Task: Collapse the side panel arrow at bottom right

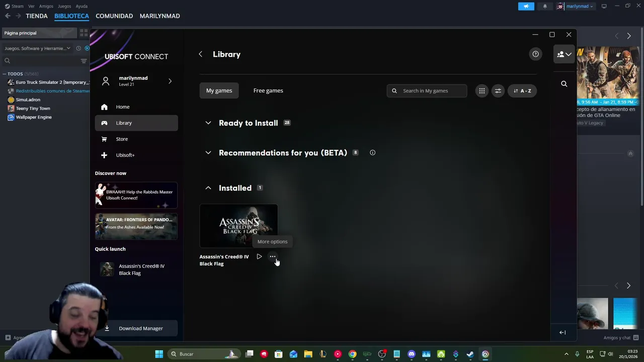Action: click(562, 332)
